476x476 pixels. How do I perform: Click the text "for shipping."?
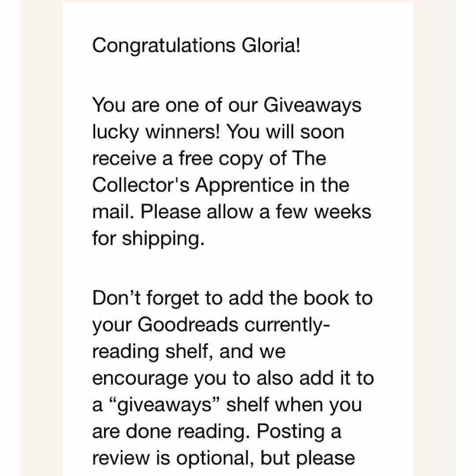coord(149,238)
